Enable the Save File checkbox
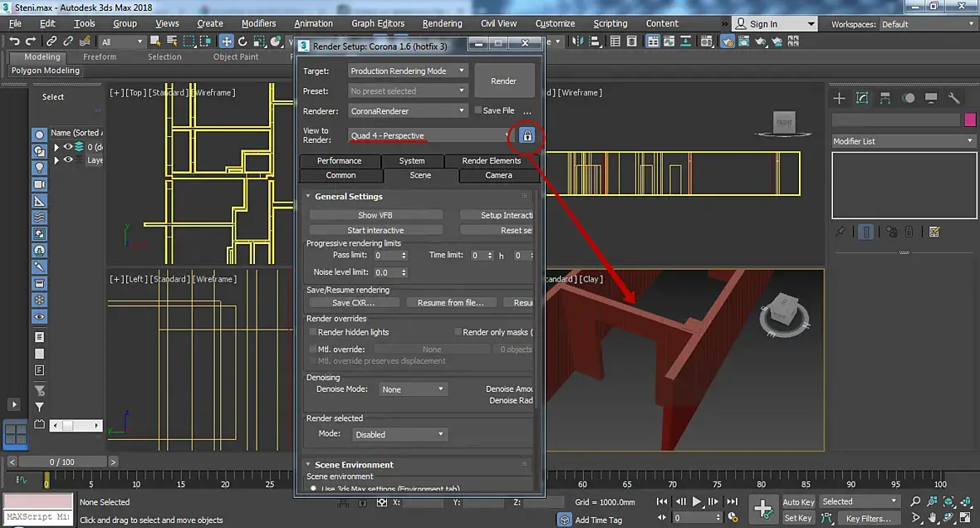The image size is (980, 528). click(x=478, y=110)
